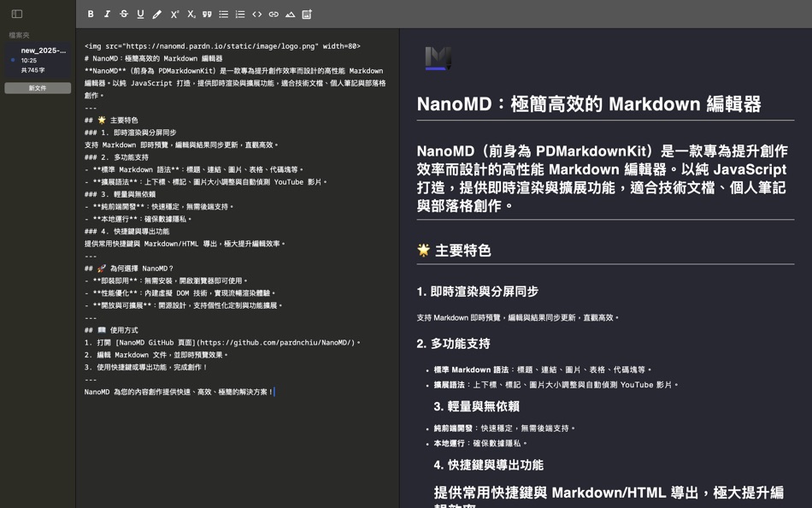Click '### 3. 輕量與無依賴' line in editor
812x508 pixels.
121,194
